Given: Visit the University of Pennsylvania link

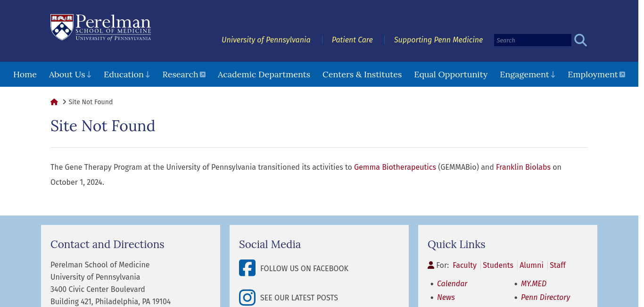Looking at the screenshot, I should [x=266, y=40].
